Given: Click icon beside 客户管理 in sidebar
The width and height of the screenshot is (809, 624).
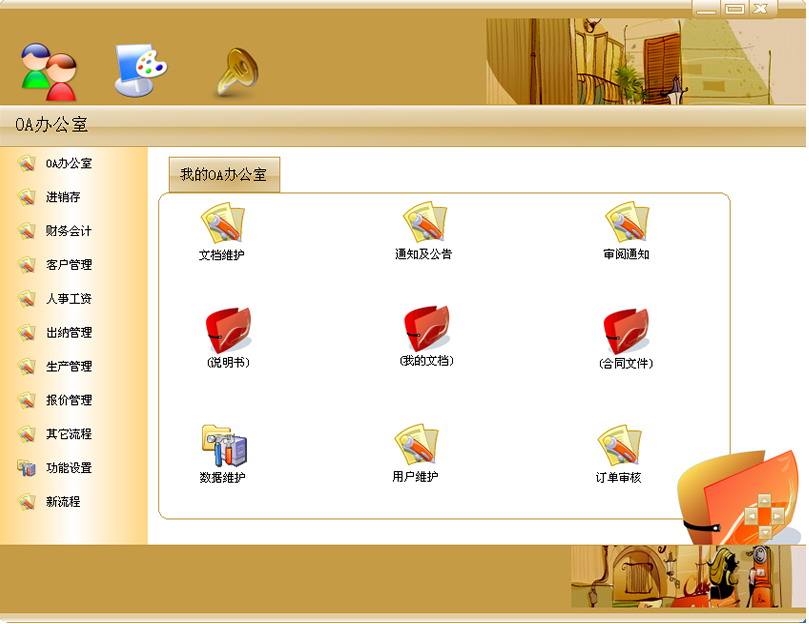Looking at the screenshot, I should [x=26, y=265].
